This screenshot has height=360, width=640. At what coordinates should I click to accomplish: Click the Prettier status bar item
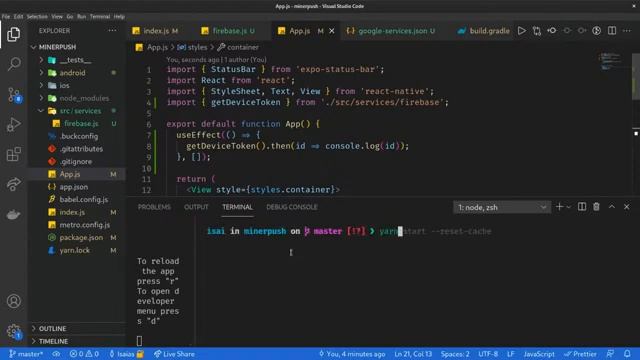580,354
